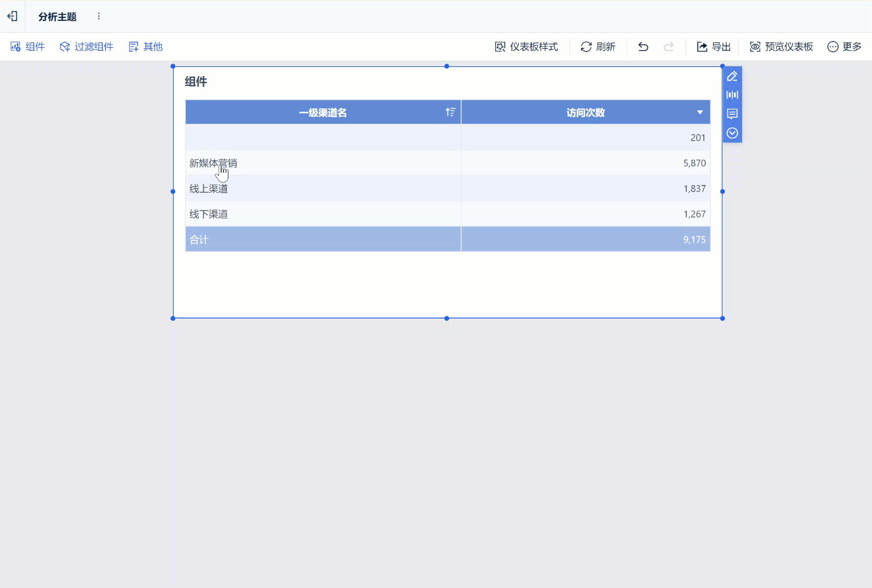Expand the circled chevron dropdown on component
This screenshot has width=872, height=588.
tap(732, 133)
